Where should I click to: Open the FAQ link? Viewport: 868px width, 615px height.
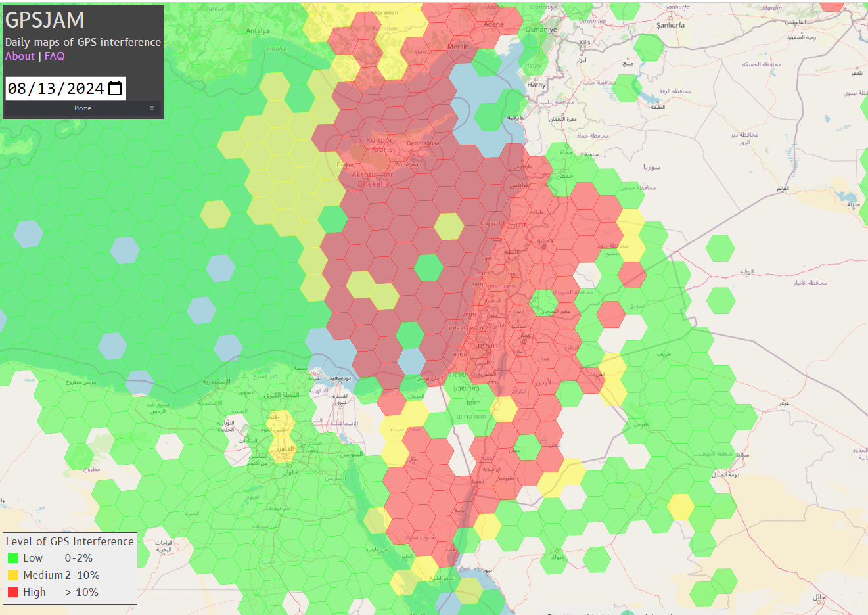[55, 56]
